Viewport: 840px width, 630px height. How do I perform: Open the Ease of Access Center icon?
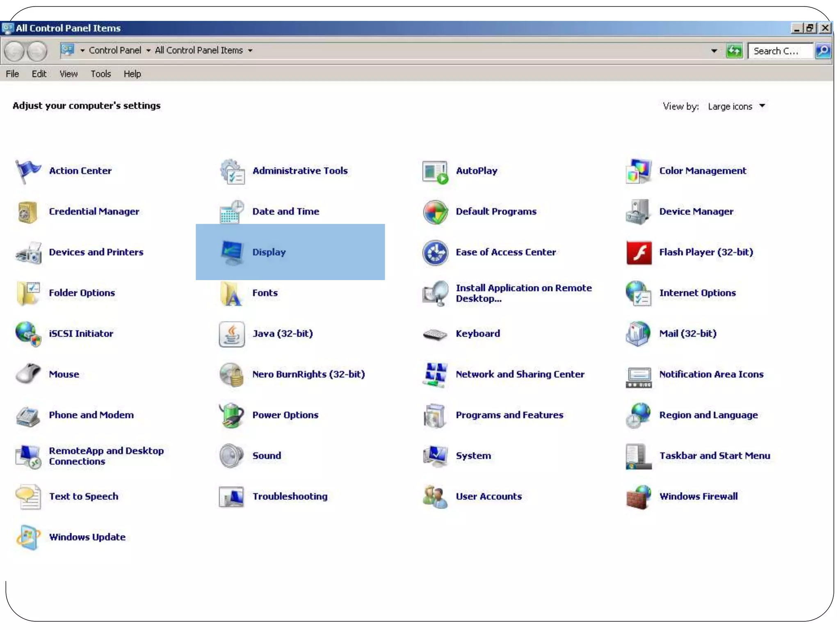pos(435,252)
